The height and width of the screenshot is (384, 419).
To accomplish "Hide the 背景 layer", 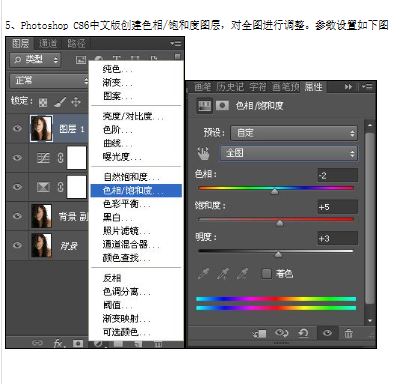I will [x=17, y=245].
